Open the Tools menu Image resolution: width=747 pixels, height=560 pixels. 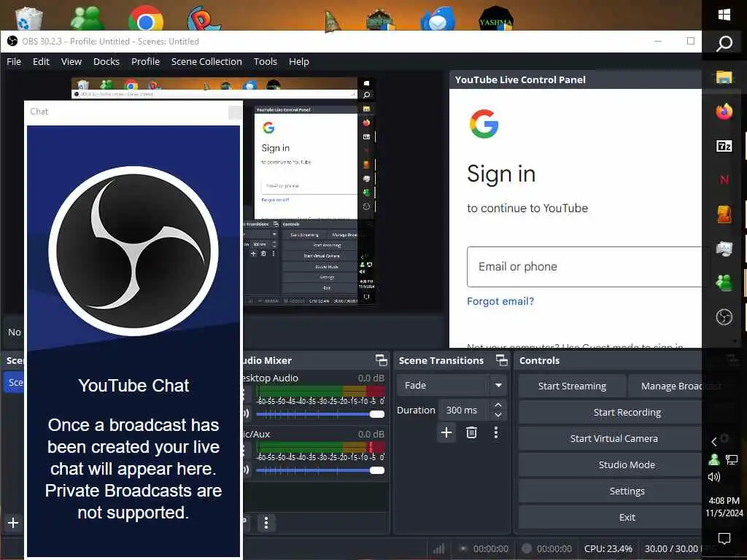click(266, 61)
